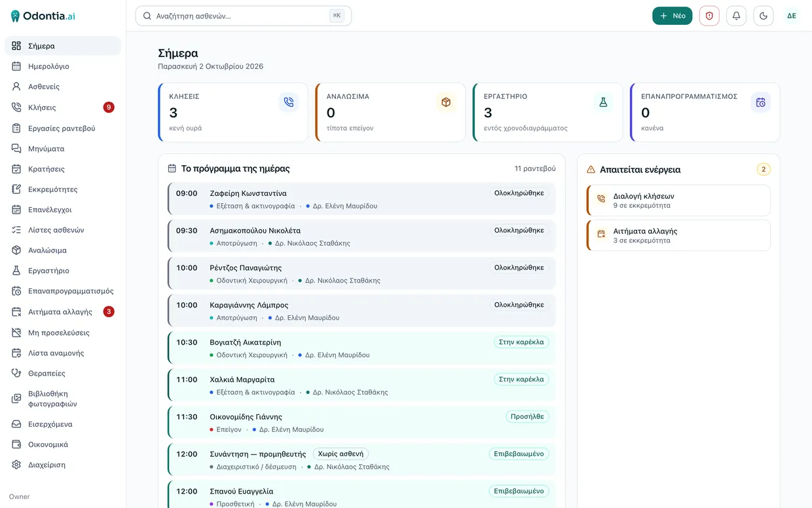Click the Νέο button
This screenshot has height=508, width=812.
click(x=672, y=16)
